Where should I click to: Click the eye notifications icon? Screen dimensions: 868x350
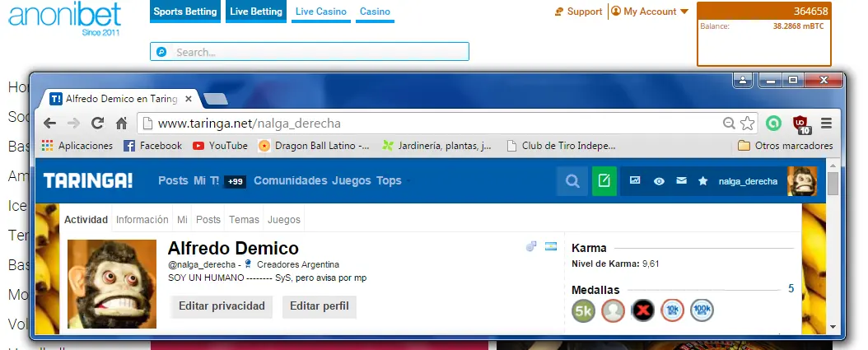659,181
